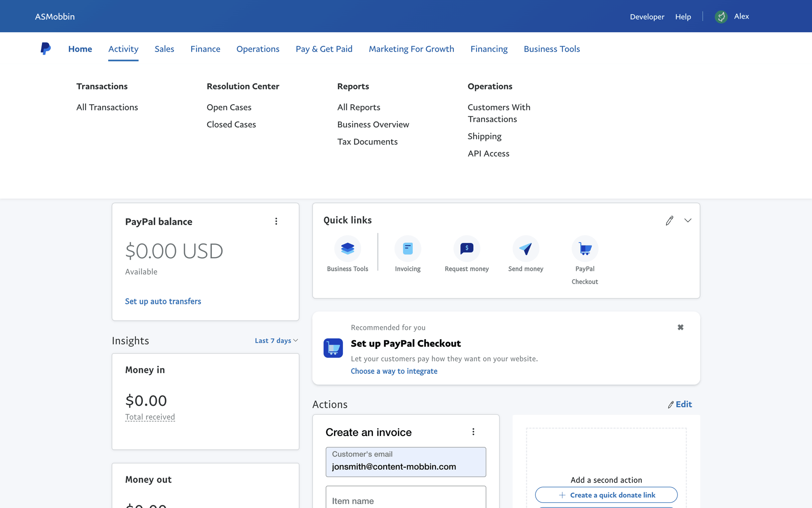The height and width of the screenshot is (508, 812).
Task: Open Marketing For Growth menu
Action: [411, 49]
